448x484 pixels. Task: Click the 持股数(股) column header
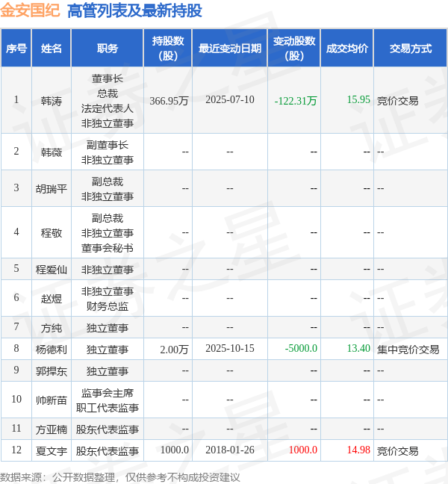coord(168,48)
